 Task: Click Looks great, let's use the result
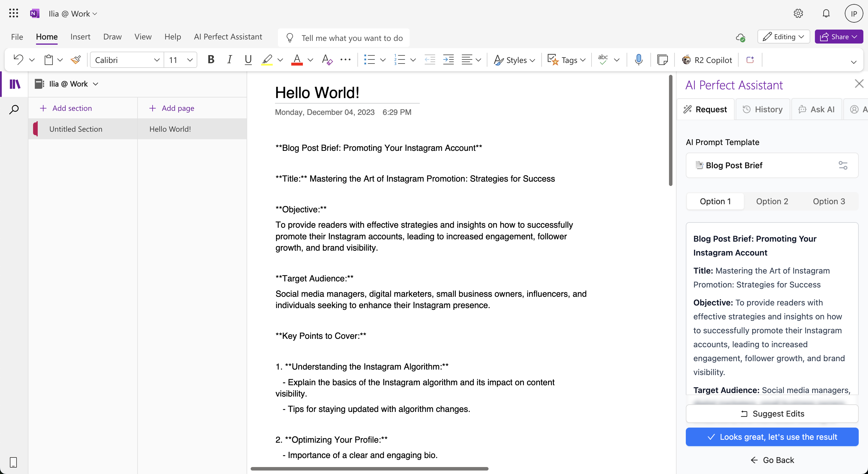[772, 437]
